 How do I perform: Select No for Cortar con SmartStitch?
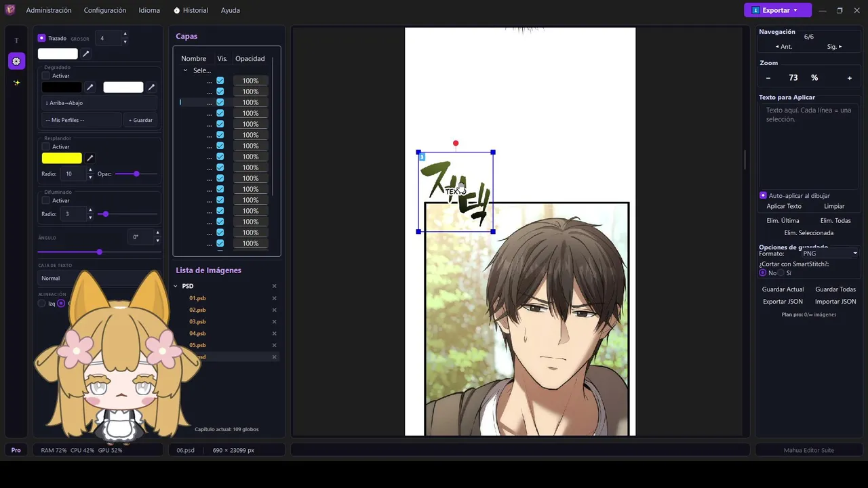[763, 272]
